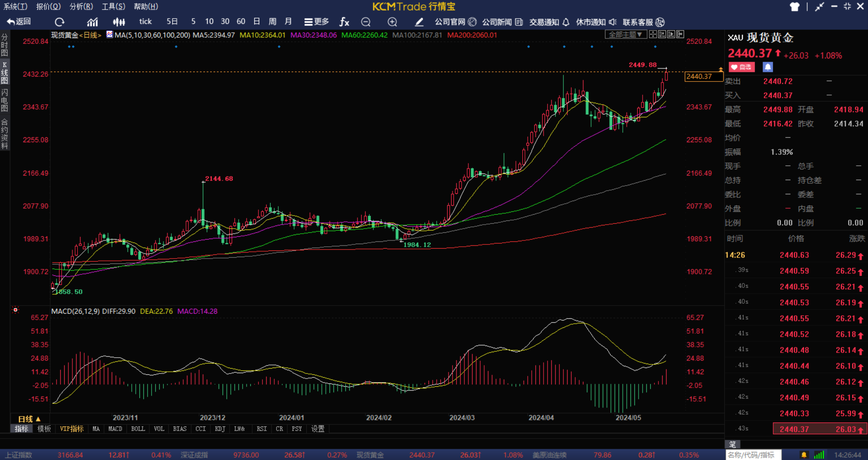Open 公司新闻 company news

tap(502, 22)
